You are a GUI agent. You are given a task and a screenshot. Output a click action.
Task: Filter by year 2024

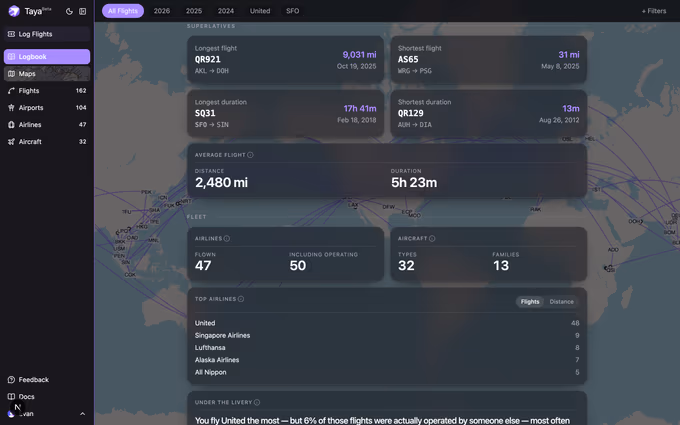[226, 11]
